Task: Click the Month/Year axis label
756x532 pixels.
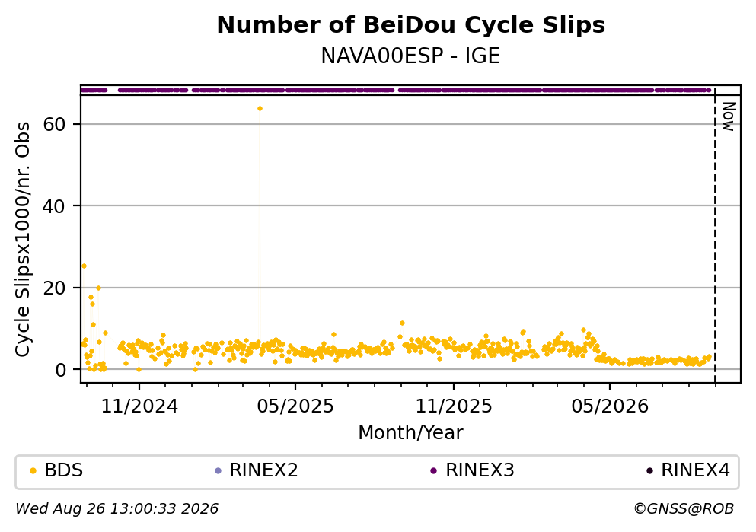Action: click(x=410, y=433)
